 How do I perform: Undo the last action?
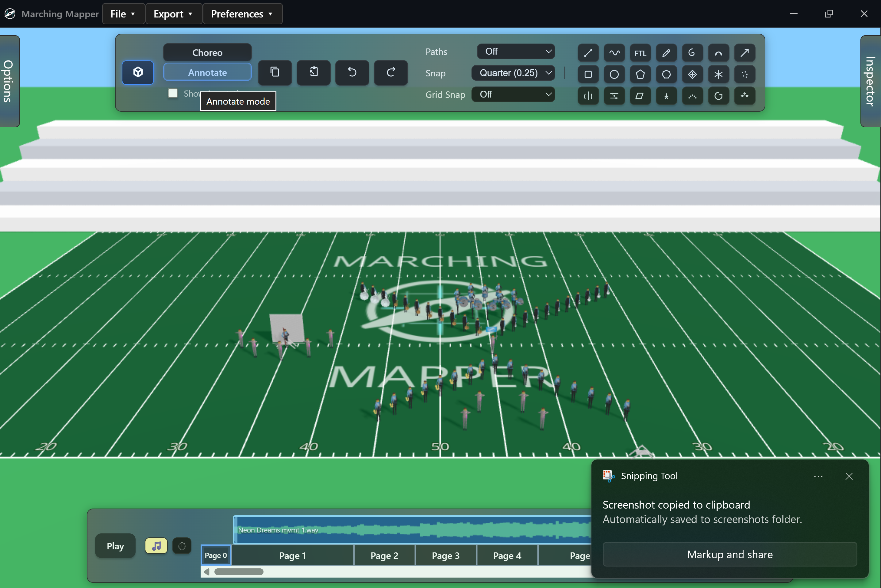pos(352,72)
